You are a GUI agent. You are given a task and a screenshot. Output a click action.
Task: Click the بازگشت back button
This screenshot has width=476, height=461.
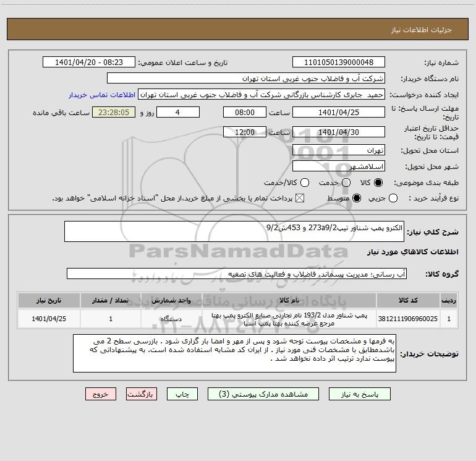[x=142, y=394]
